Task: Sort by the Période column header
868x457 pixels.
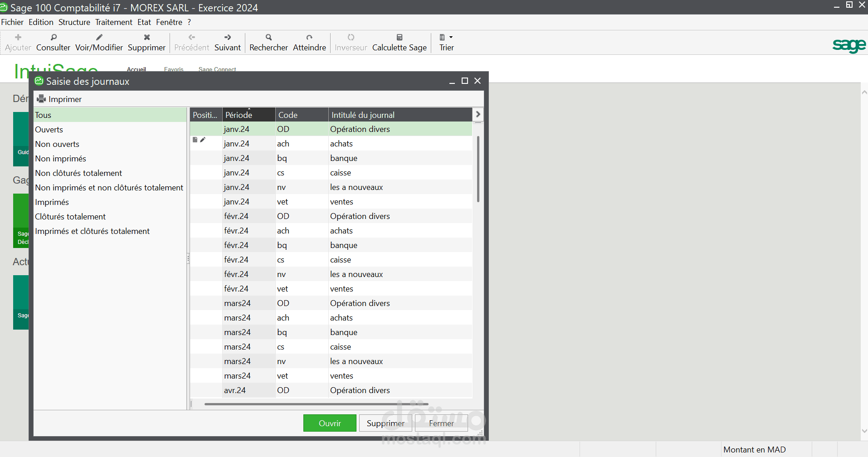Action: [249, 115]
